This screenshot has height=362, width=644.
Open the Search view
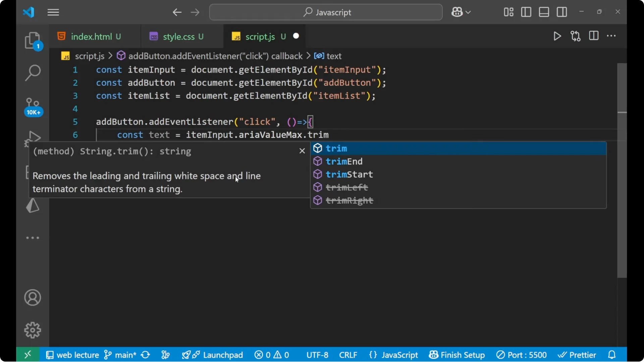pos(32,72)
